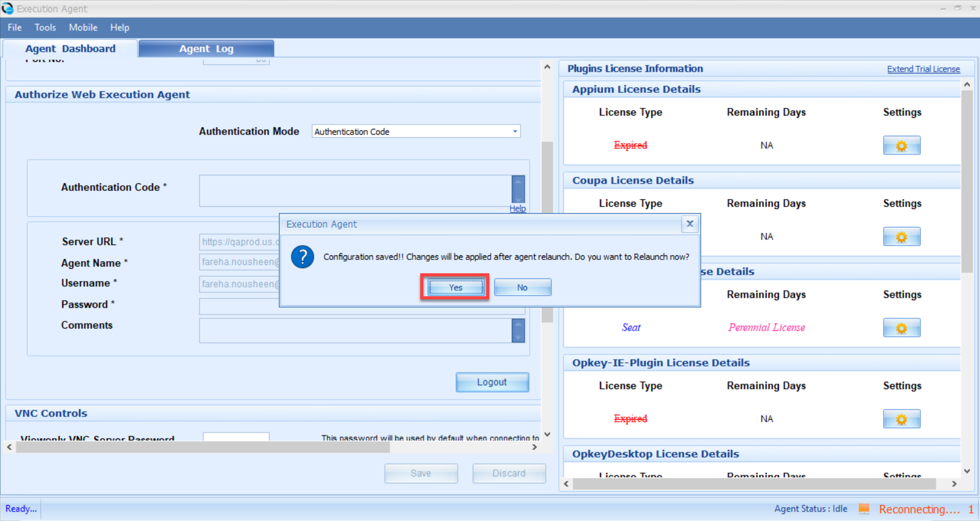Click the Comments box scrollbar
The width and height of the screenshot is (980, 521).
518,330
